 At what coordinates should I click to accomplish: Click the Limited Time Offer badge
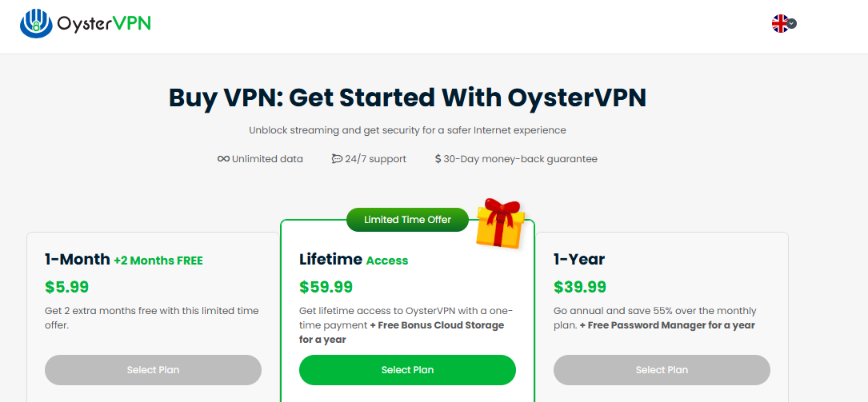407,220
